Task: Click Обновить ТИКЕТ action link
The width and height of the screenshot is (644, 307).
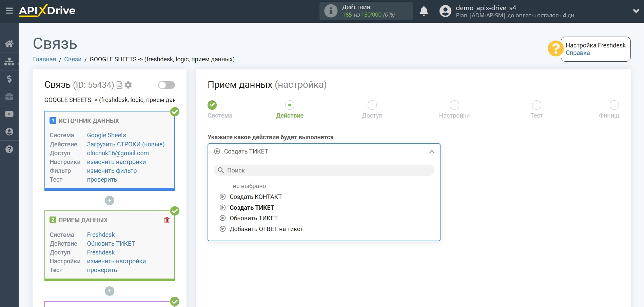Action: 111,244
